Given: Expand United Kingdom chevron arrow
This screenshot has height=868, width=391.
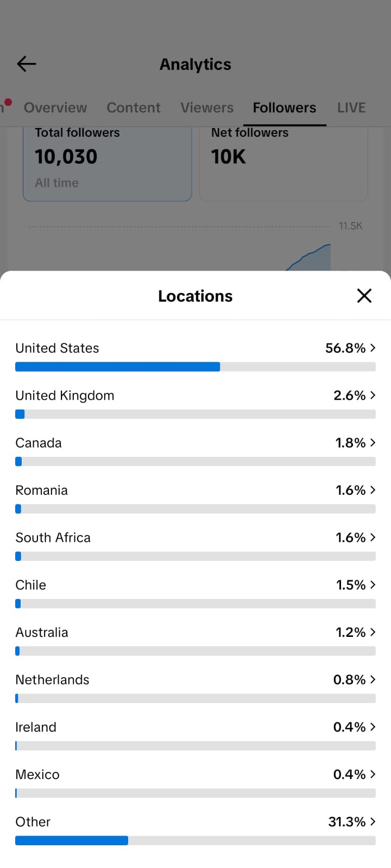Looking at the screenshot, I should [373, 395].
